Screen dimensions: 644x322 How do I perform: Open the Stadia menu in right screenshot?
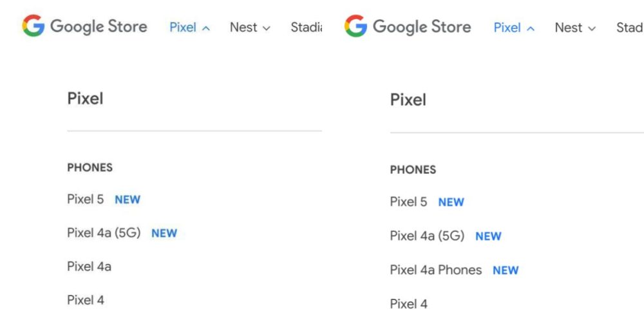629,28
